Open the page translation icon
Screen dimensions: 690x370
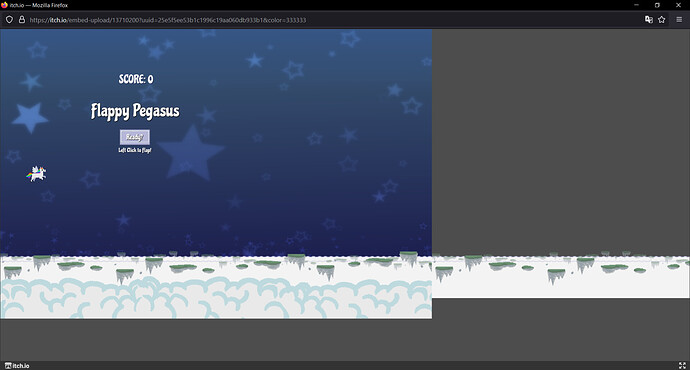[x=649, y=20]
